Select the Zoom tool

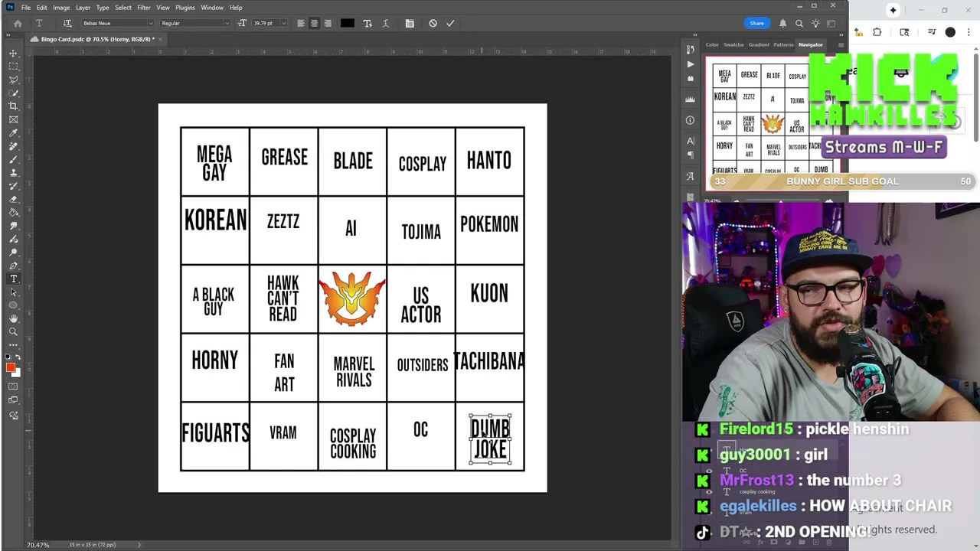point(14,332)
